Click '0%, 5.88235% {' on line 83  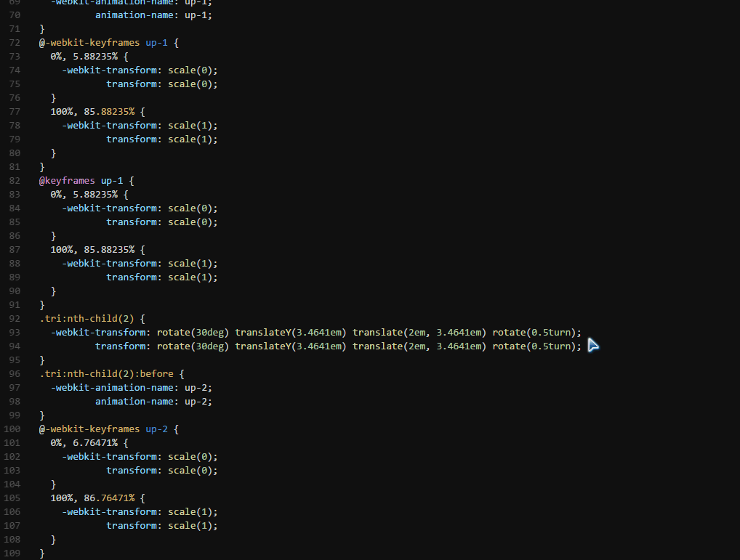tap(89, 194)
